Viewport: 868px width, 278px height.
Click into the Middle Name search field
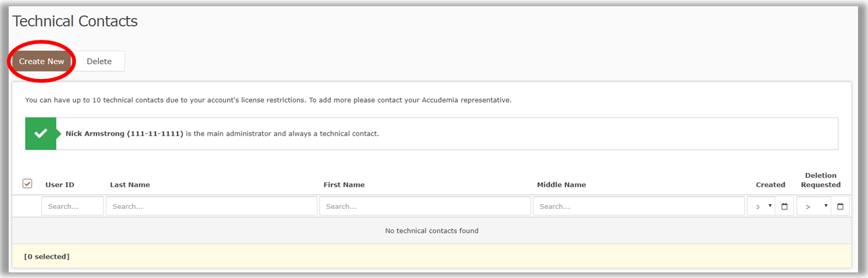(638, 206)
